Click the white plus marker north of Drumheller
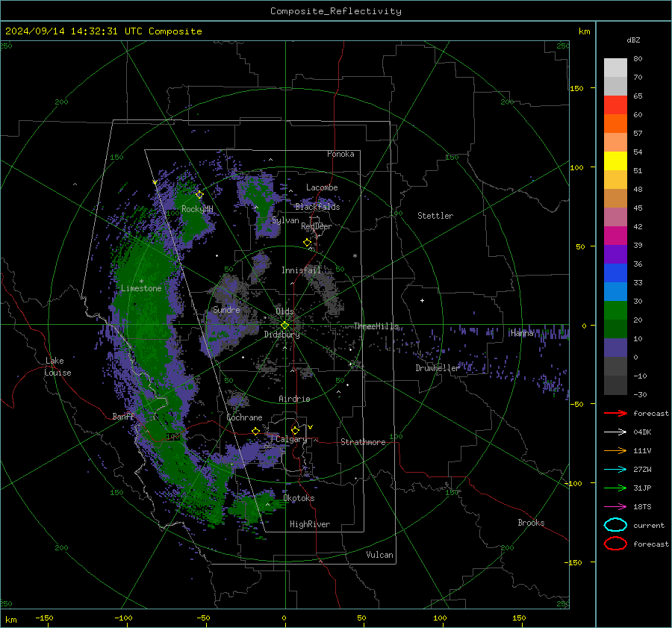Viewport: 672px width, 628px height. click(x=422, y=300)
